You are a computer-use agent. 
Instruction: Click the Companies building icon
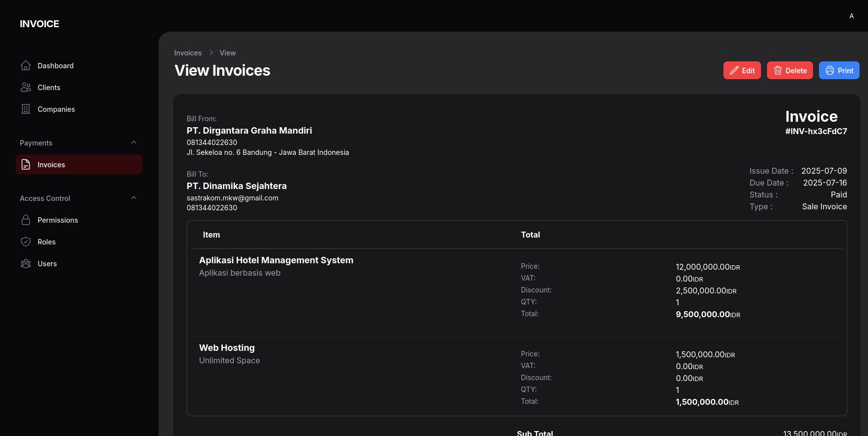26,109
